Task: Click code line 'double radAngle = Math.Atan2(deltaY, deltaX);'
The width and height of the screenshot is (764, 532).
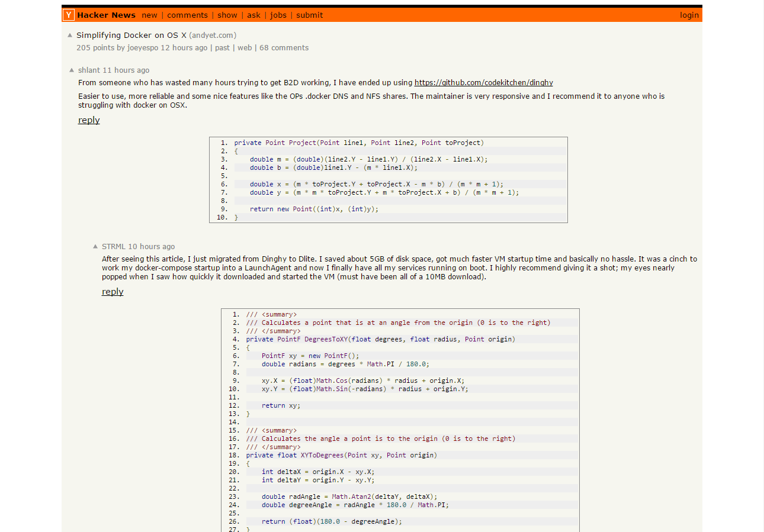Action: pyautogui.click(x=349, y=496)
